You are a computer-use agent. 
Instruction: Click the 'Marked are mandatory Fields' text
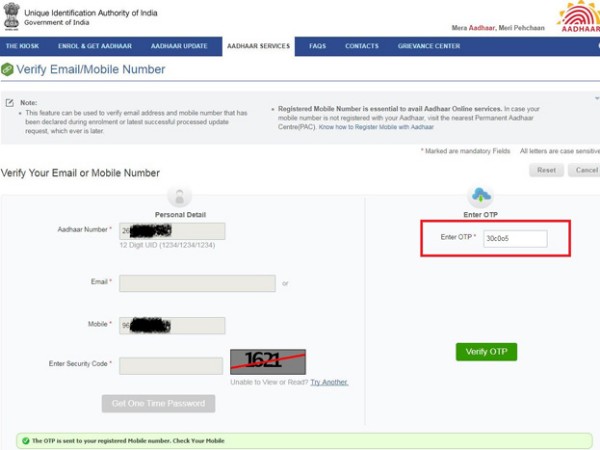coord(465,151)
